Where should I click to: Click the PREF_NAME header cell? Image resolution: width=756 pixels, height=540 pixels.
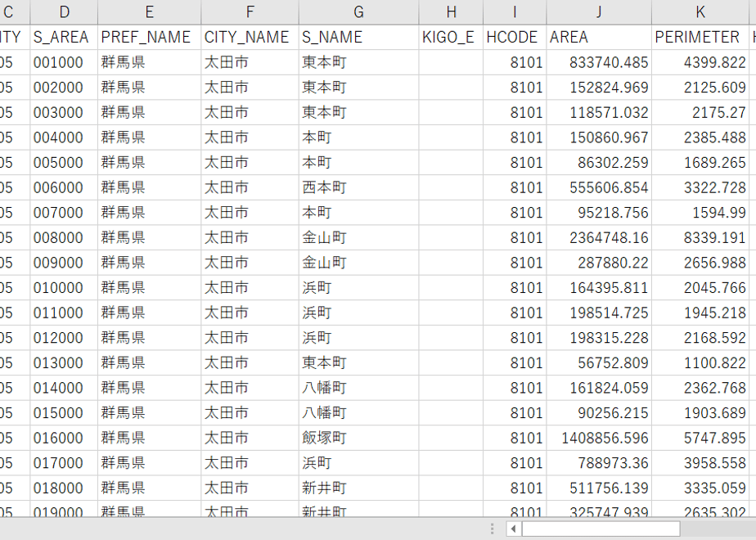[150, 37]
